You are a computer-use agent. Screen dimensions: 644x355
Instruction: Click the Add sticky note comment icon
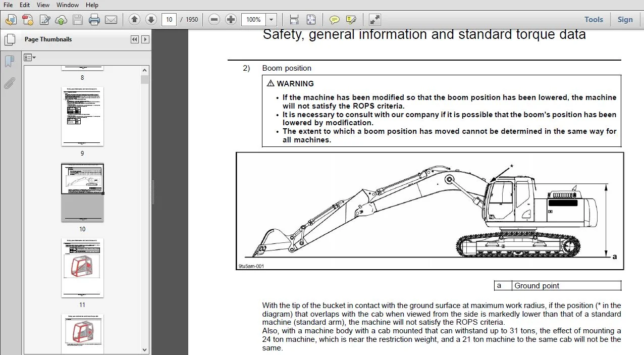click(334, 20)
